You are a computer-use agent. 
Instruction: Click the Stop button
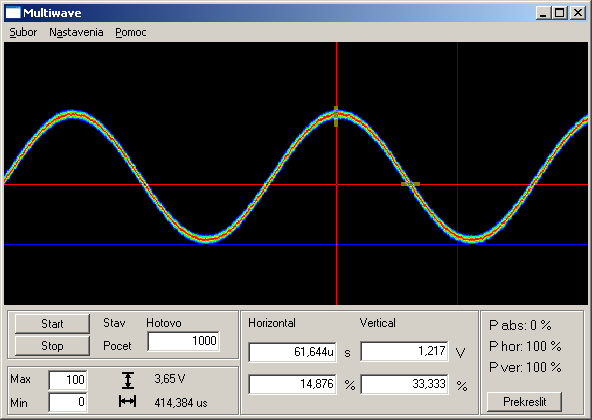(52, 346)
